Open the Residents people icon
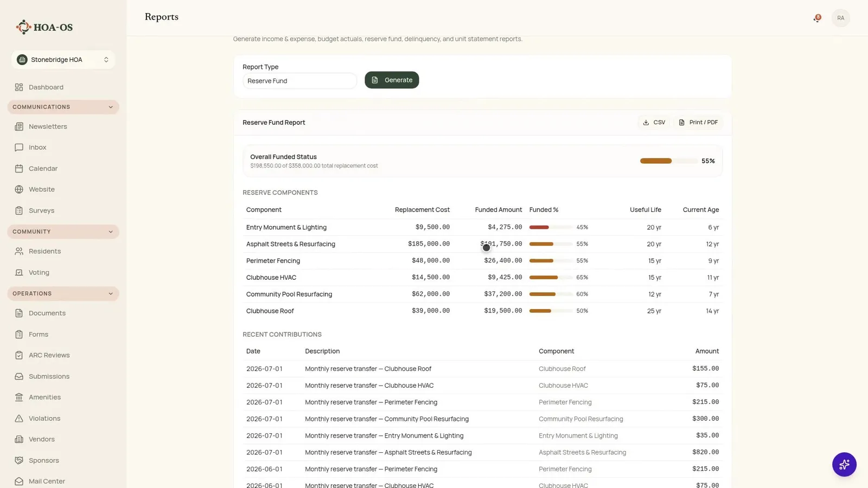 (x=19, y=251)
